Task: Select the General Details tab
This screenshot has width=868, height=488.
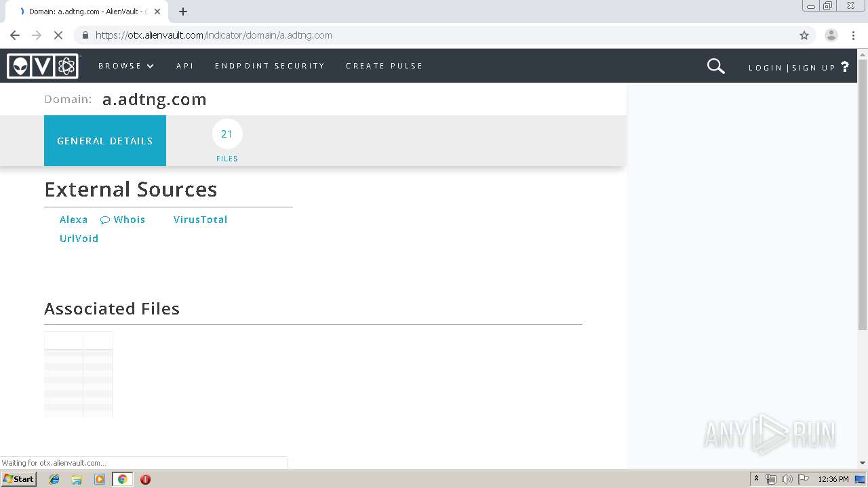Action: (x=105, y=141)
